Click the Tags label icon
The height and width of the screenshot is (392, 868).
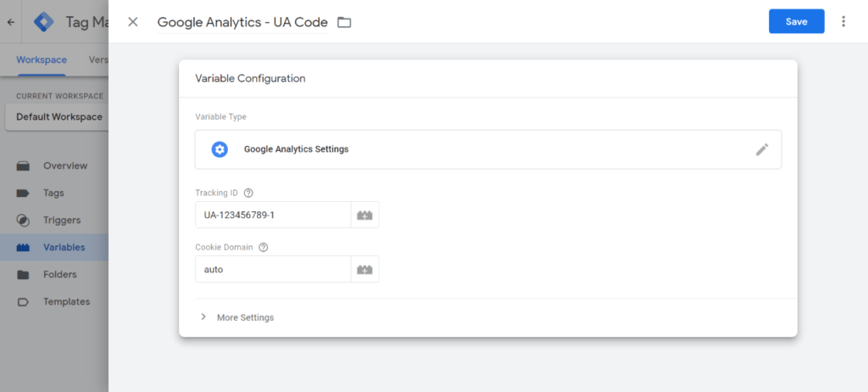[23, 193]
